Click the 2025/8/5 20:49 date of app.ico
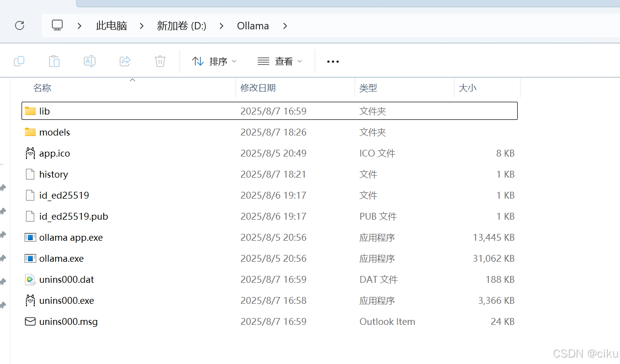Screen dimensions: 620x364 point(273,153)
